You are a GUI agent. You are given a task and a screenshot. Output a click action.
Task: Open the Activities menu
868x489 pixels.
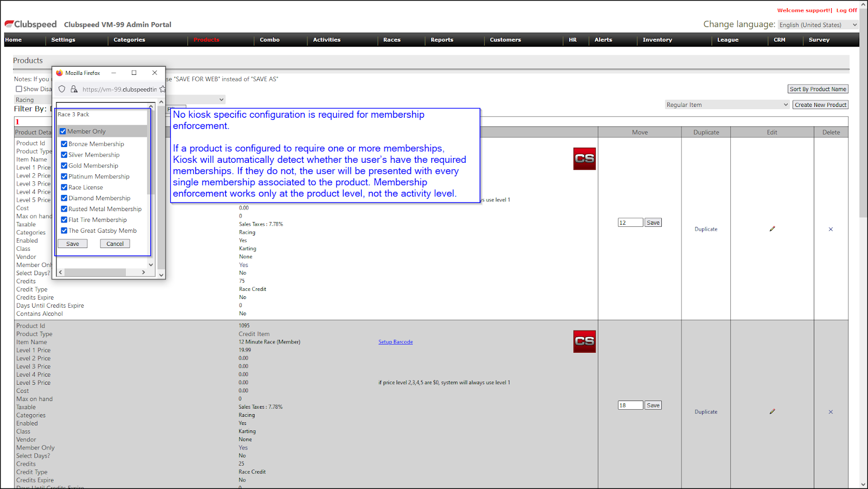click(x=327, y=40)
